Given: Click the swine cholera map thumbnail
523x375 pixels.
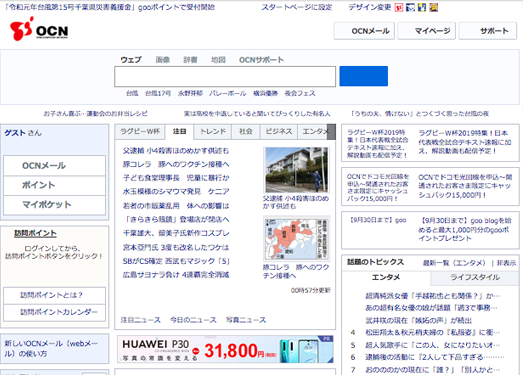Looking at the screenshot, I should tap(297, 239).
